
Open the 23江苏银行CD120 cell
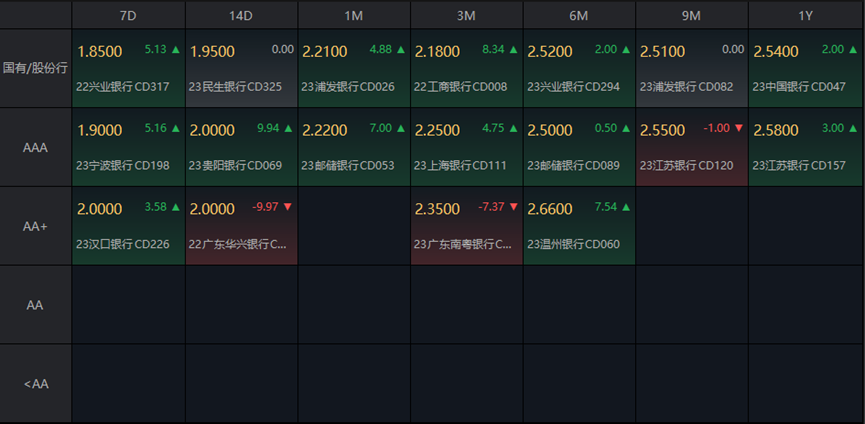pyautogui.click(x=692, y=147)
